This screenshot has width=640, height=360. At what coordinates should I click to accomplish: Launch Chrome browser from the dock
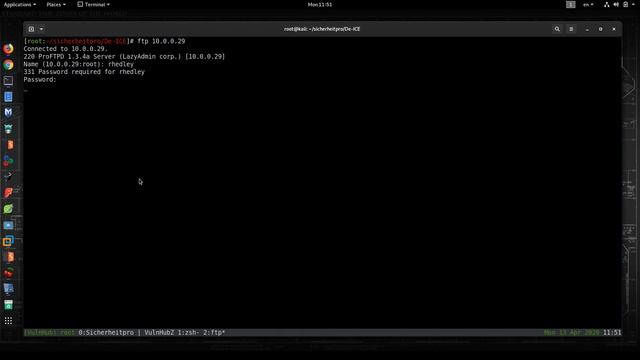(x=8, y=65)
